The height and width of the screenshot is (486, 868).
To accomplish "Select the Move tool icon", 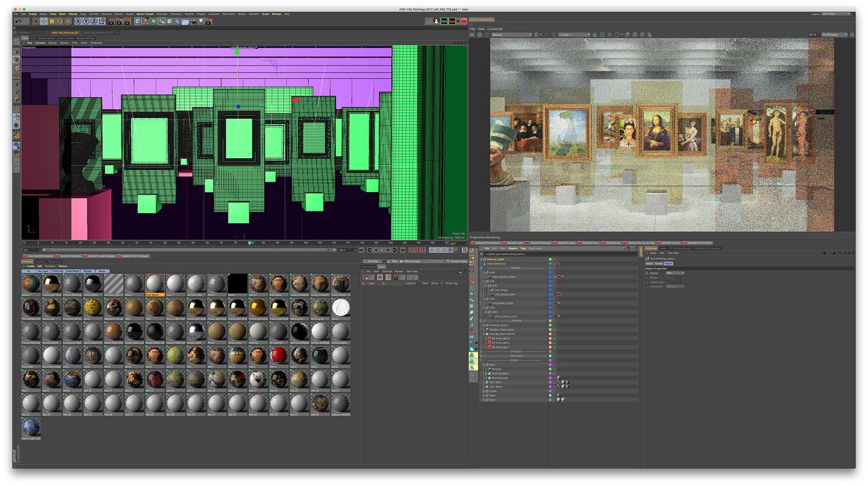I will [44, 22].
